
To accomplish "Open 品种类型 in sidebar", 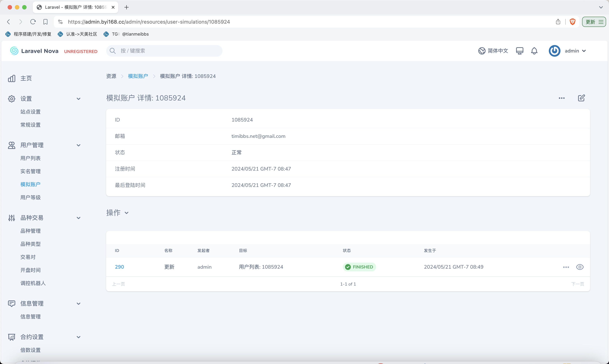I will tap(30, 244).
